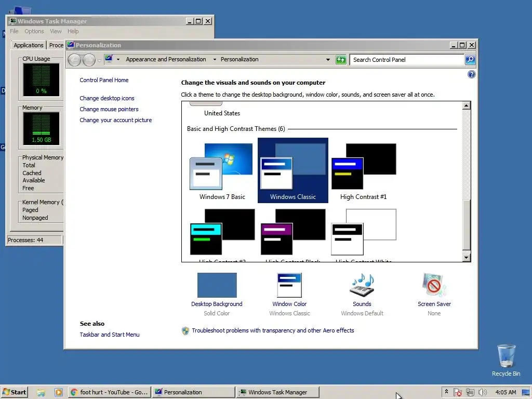
Task: Select the Recycle Bin desktop icon
Action: [x=506, y=361]
